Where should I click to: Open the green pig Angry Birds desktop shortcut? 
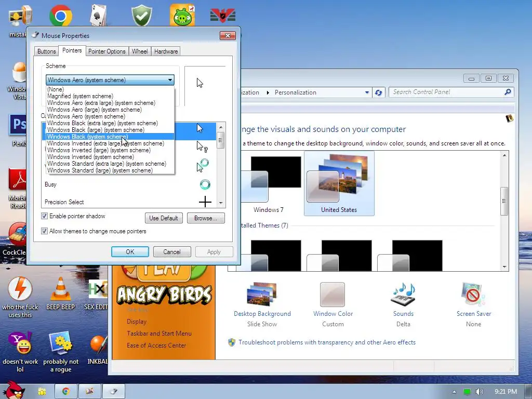click(x=182, y=15)
